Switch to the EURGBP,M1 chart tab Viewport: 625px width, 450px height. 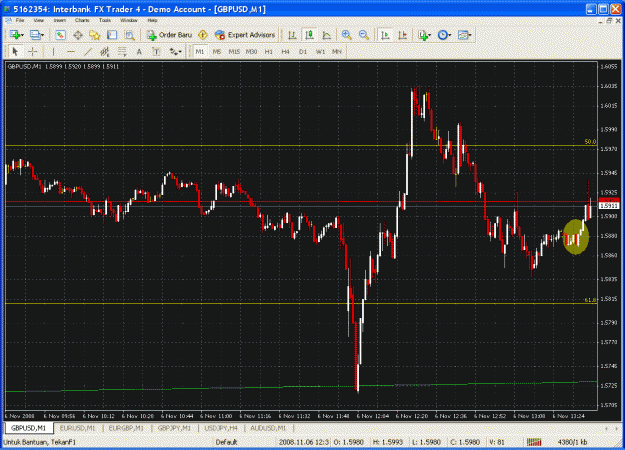coord(126,428)
